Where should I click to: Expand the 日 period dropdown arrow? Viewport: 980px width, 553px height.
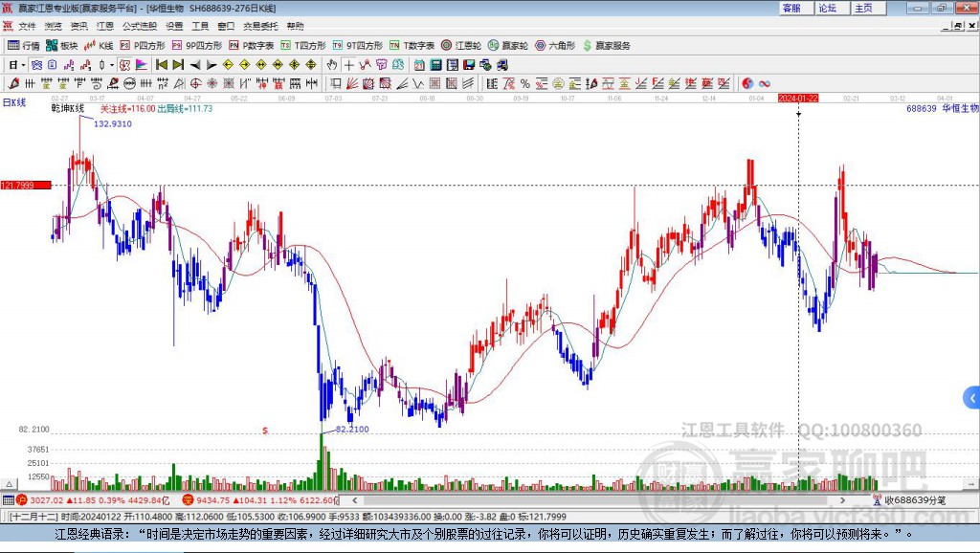(x=23, y=65)
